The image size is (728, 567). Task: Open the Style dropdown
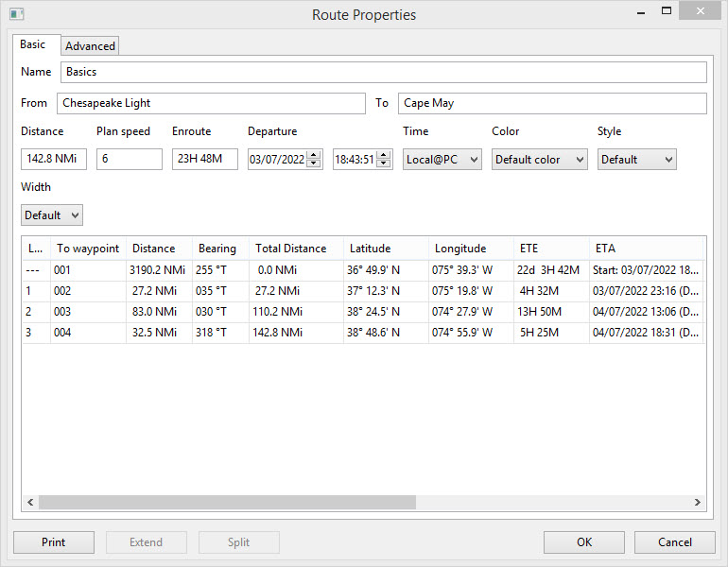coord(636,160)
